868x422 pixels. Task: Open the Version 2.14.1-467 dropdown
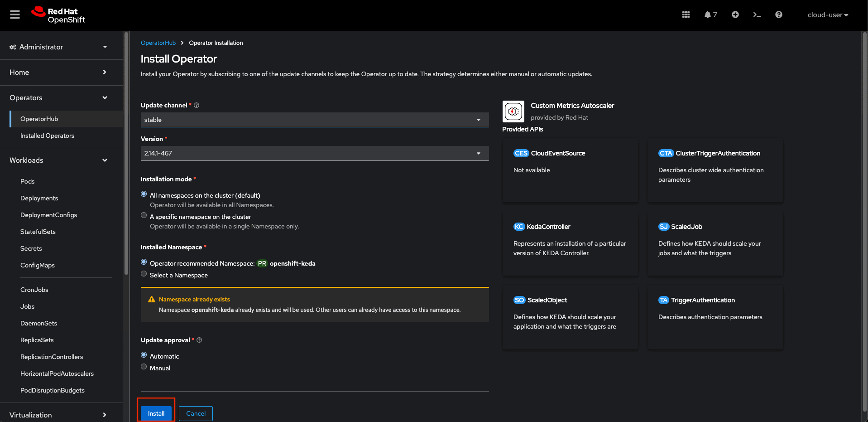314,153
